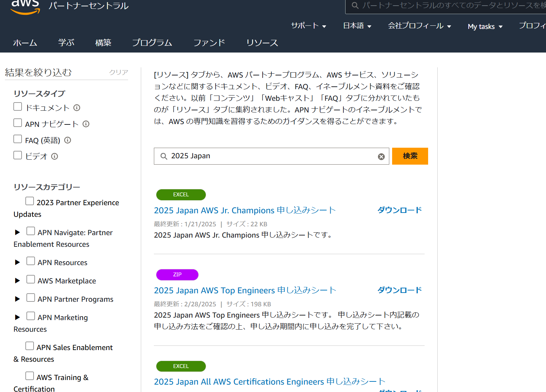Click EXCEL badge on All AWS Certifications

click(181, 366)
